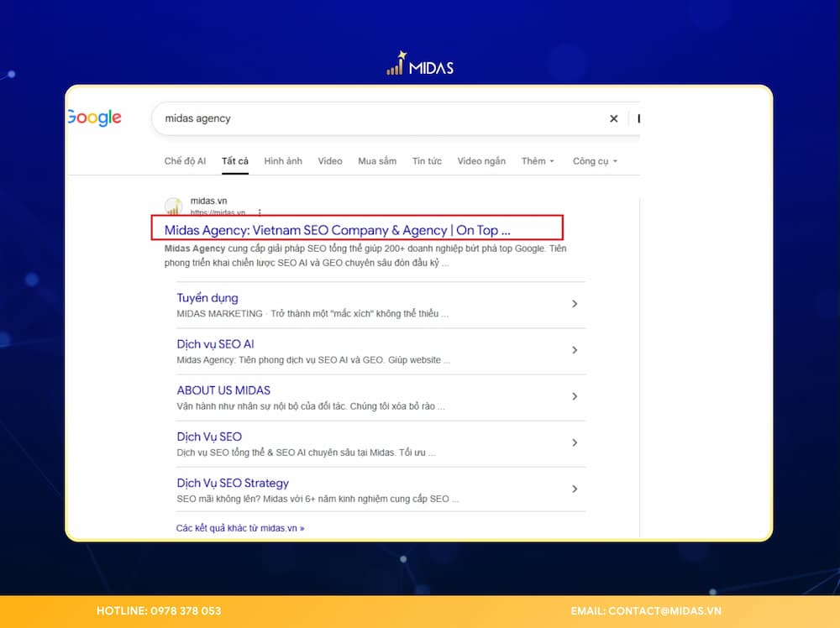Viewport: 840px width, 628px height.
Task: Open the Dịch vụ SEO AI sitelink
Action: (x=215, y=344)
